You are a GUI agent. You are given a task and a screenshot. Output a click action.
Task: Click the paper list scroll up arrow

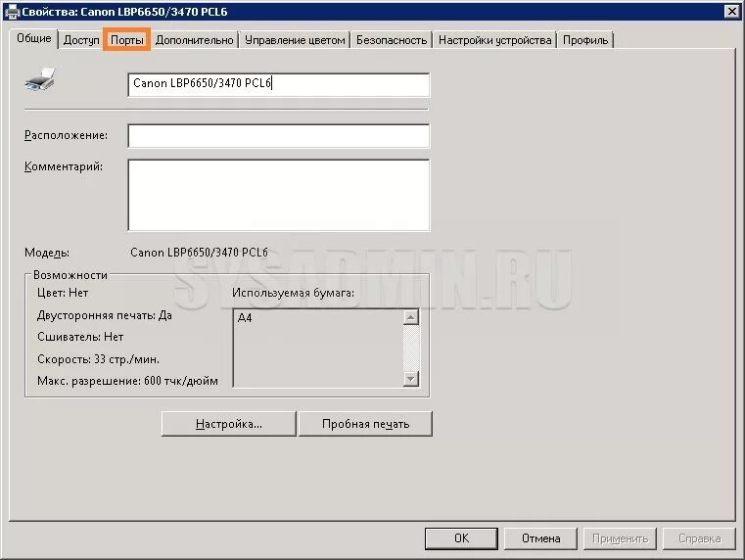[410, 317]
